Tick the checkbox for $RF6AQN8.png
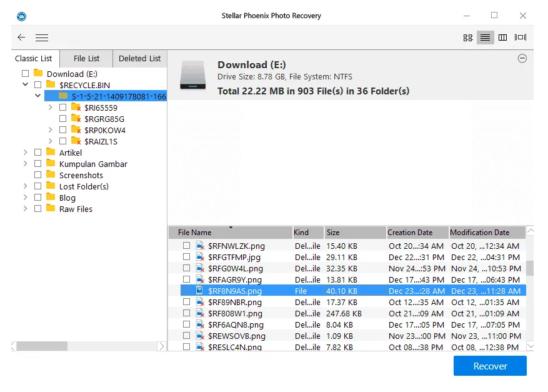This screenshot has width=548, height=392. pos(187,324)
